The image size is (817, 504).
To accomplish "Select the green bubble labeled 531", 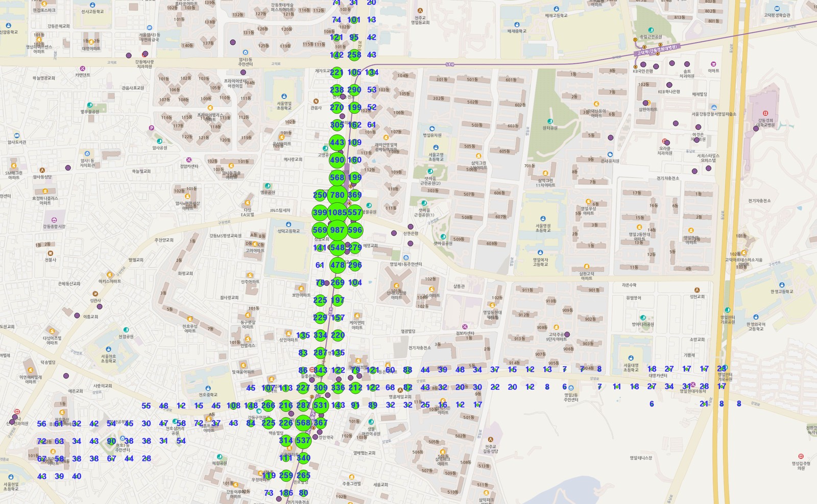I will (320, 405).
